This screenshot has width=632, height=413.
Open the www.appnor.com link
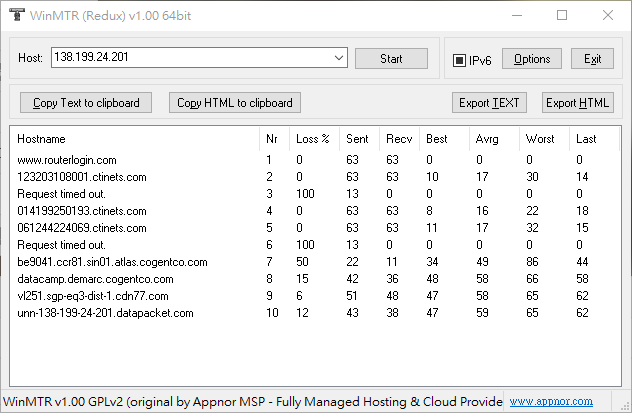(x=551, y=401)
